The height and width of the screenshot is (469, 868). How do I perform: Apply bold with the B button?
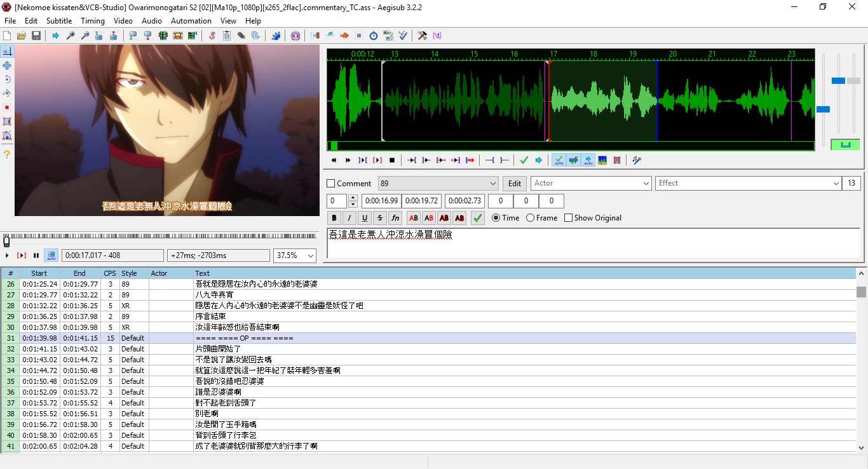(334, 218)
